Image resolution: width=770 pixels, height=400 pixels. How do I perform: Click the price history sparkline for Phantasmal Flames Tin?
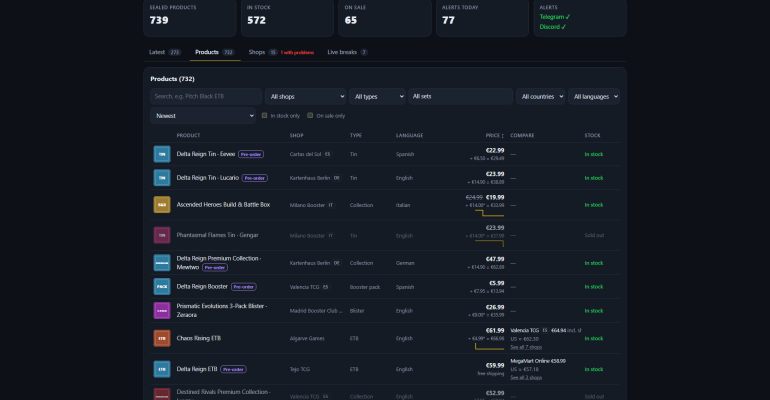coord(490,243)
